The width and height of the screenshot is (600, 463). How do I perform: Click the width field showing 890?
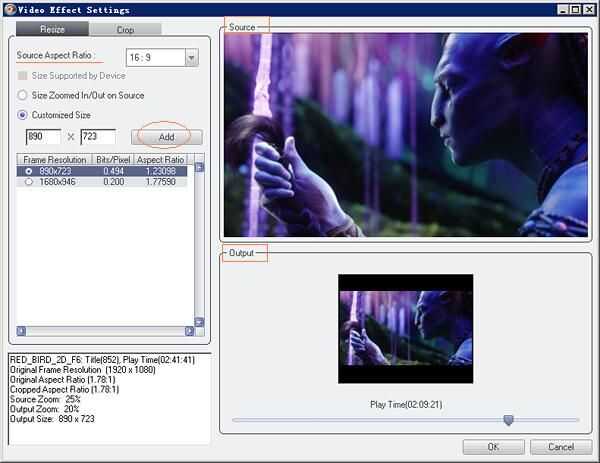coord(43,137)
